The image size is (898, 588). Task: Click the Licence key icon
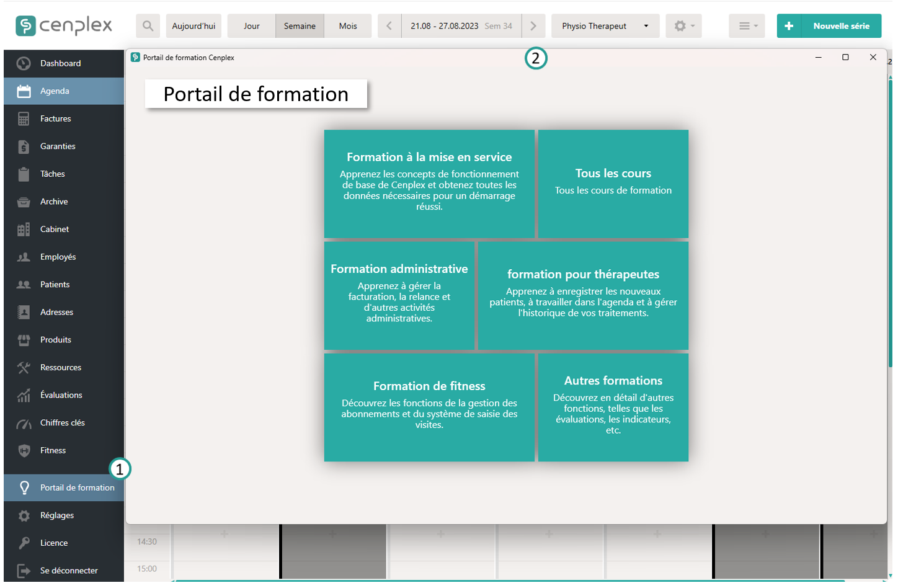(24, 543)
